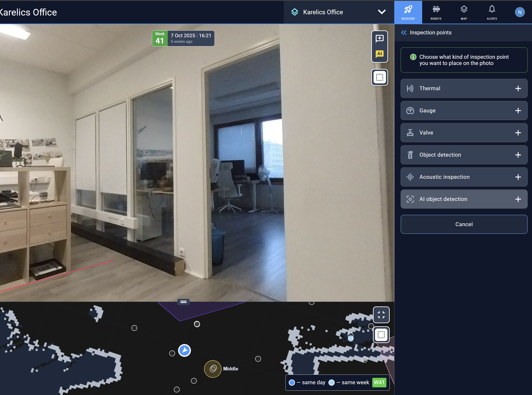This screenshot has height=395, width=532.
Task: Collapse the map using the divider handle
Action: (183, 302)
